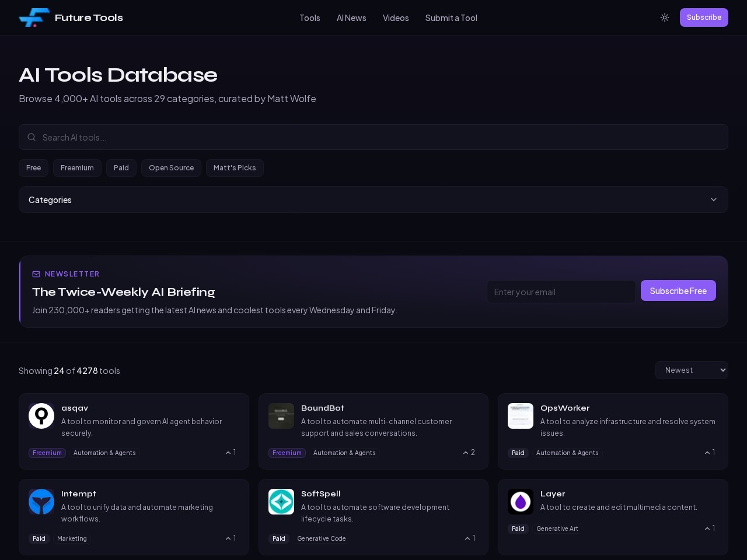Upvote the asqav tool
Viewport: 747px width, 560px height.
click(231, 453)
